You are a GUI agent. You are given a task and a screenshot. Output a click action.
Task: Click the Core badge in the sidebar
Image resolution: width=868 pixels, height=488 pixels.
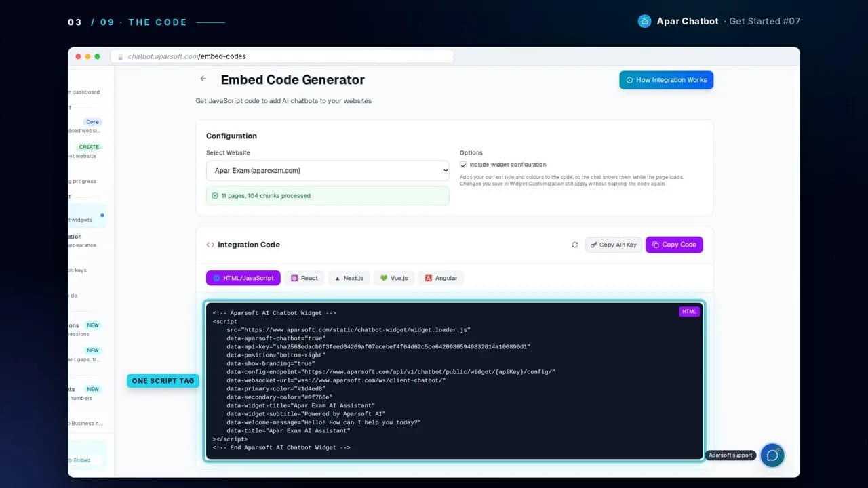tap(92, 122)
